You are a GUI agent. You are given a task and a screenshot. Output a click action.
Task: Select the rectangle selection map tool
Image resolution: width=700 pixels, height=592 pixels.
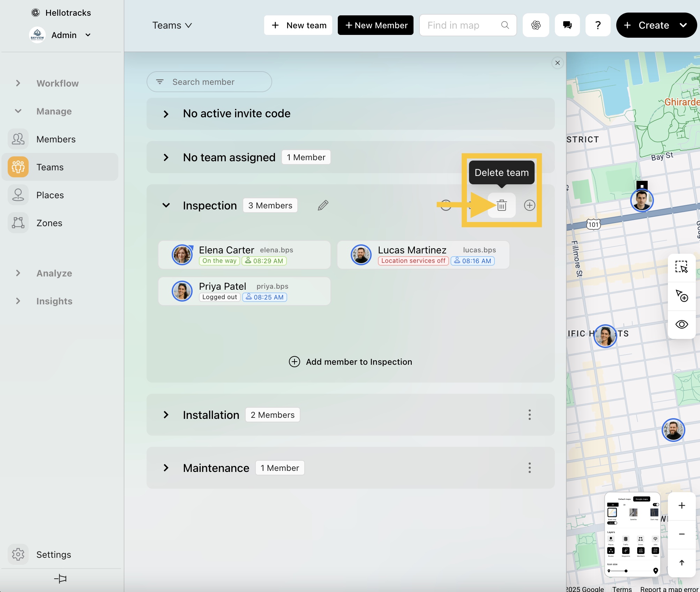coord(681,267)
